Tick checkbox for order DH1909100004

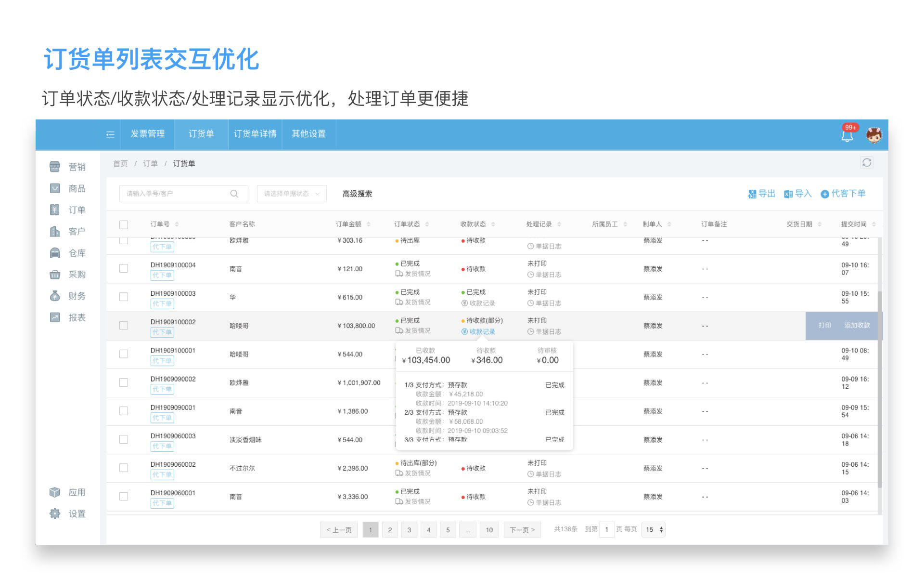(124, 269)
